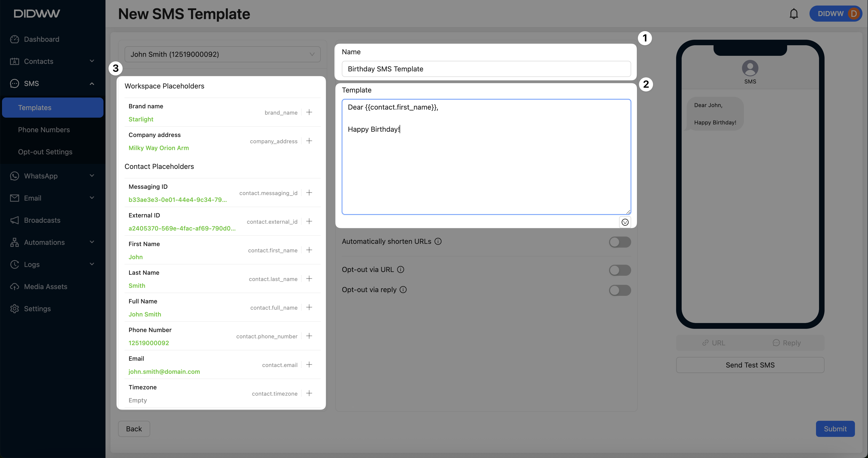The image size is (868, 458).
Task: Click the notifications bell icon
Action: [x=794, y=14]
